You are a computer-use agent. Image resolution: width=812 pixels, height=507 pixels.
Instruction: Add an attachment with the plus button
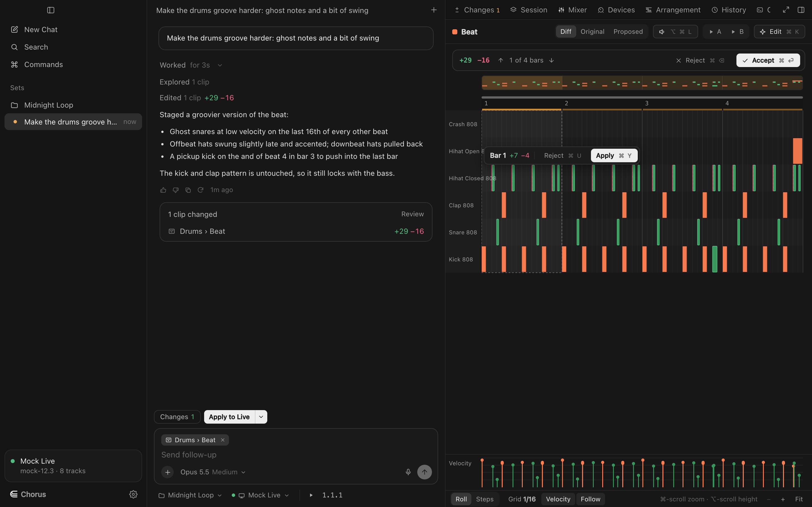tap(167, 472)
